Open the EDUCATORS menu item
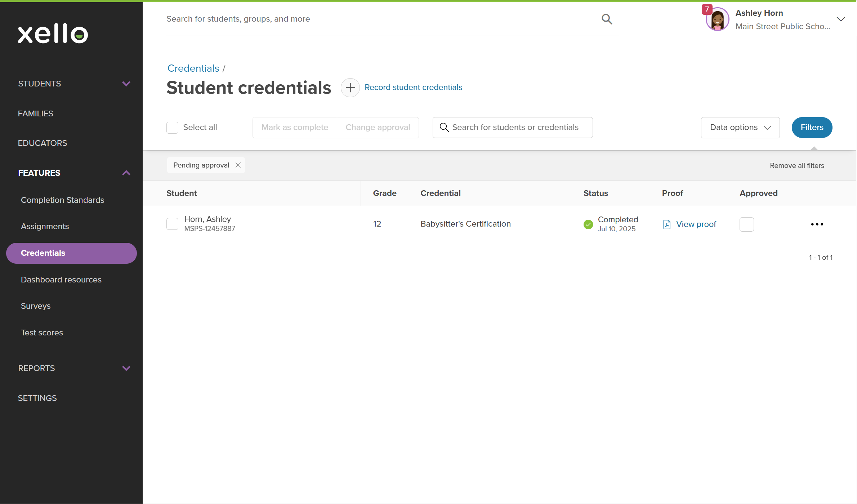857x504 pixels. click(42, 143)
